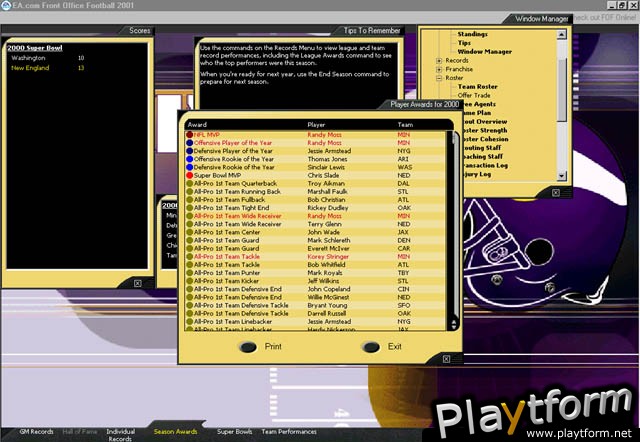Click Marshall Faulk in the player column
Screen dimensions: 640x442
[x=327, y=191]
